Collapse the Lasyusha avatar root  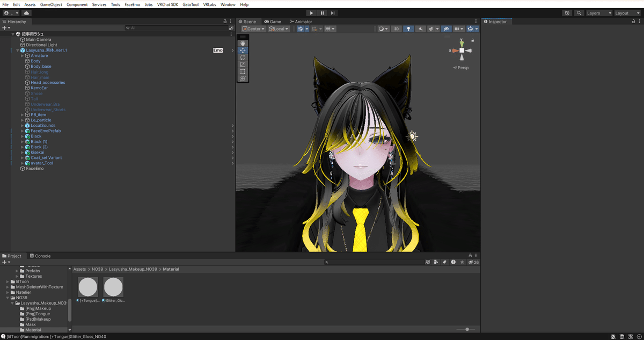(x=17, y=50)
